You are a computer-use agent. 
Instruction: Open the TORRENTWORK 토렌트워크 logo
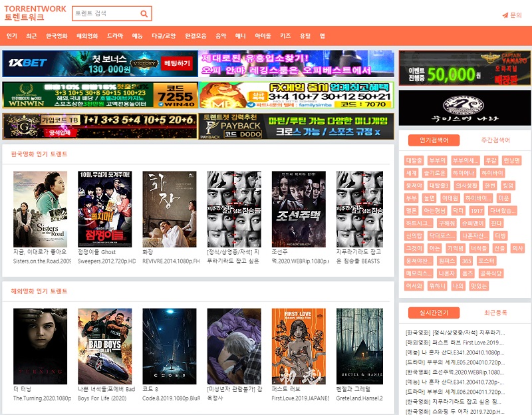35,13
